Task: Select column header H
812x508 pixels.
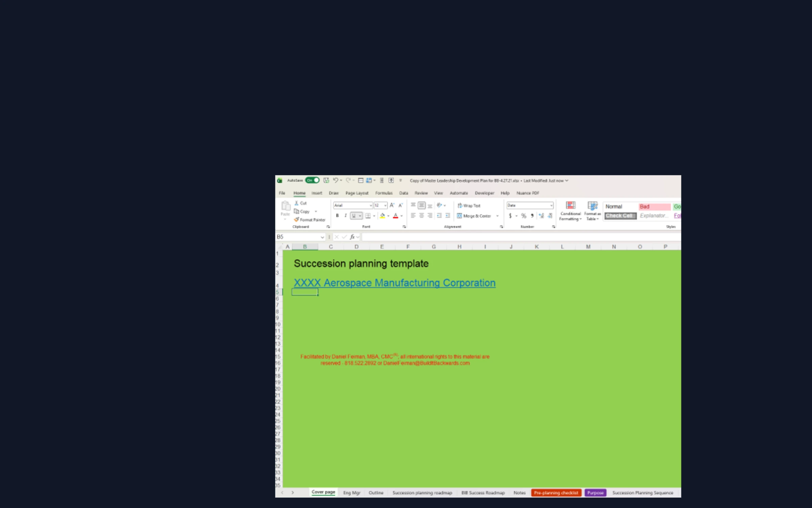Action: point(459,247)
